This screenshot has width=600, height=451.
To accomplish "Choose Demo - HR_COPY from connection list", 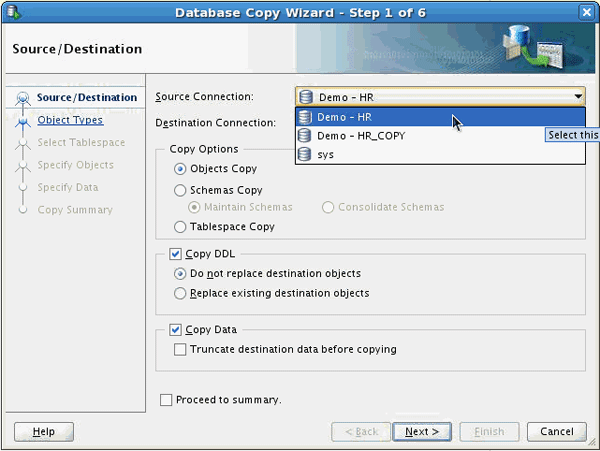I will (x=440, y=136).
